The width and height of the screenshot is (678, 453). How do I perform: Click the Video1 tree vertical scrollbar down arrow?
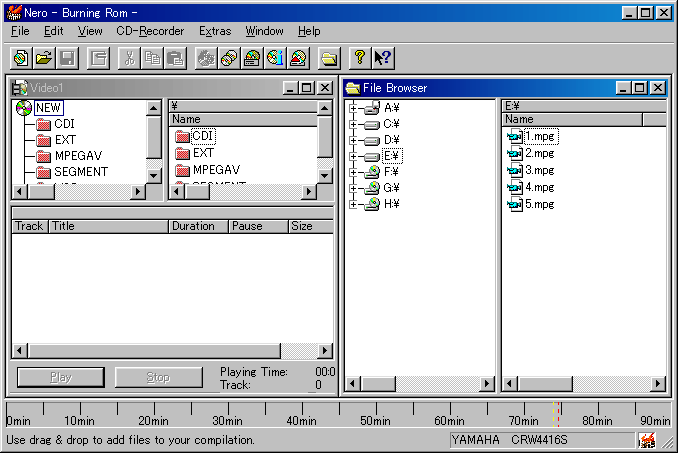pyautogui.click(x=154, y=176)
